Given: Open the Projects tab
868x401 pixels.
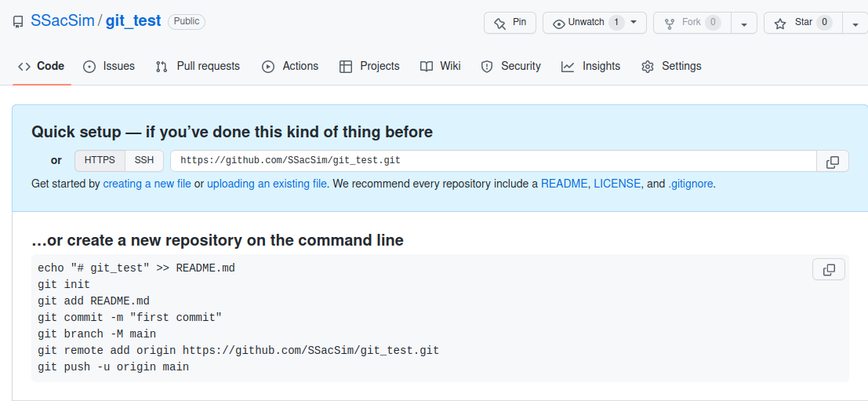Looking at the screenshot, I should click(369, 67).
